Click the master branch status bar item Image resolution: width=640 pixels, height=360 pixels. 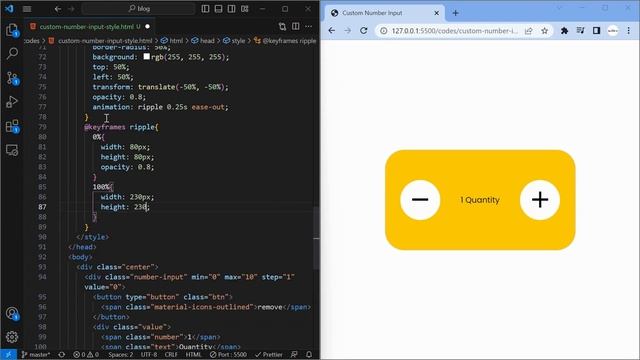(36, 354)
